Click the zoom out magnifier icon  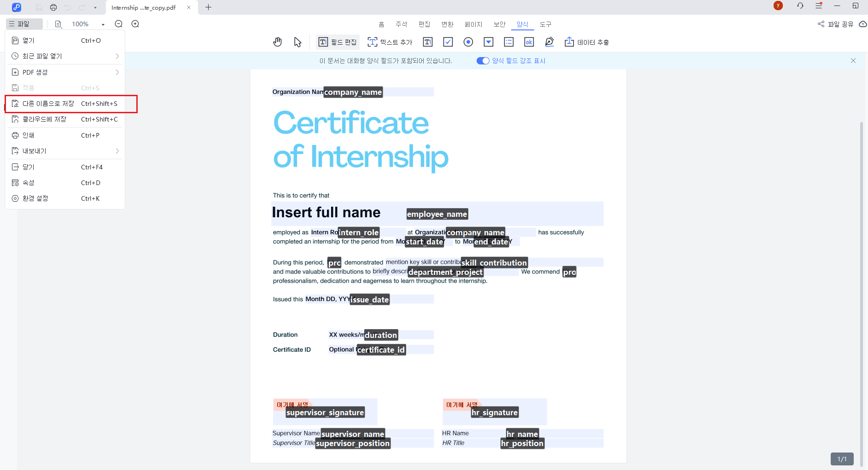point(119,24)
